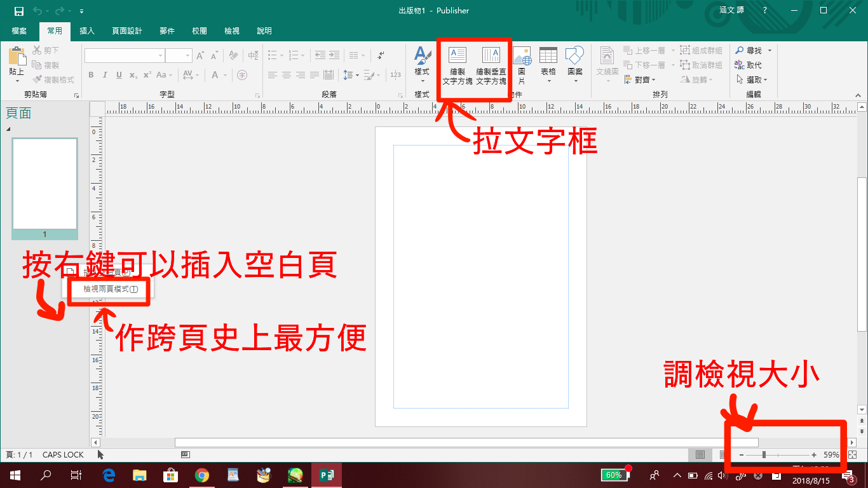The height and width of the screenshot is (488, 868).
Task: Switch to the Insert (插入) tab
Action: (x=87, y=31)
